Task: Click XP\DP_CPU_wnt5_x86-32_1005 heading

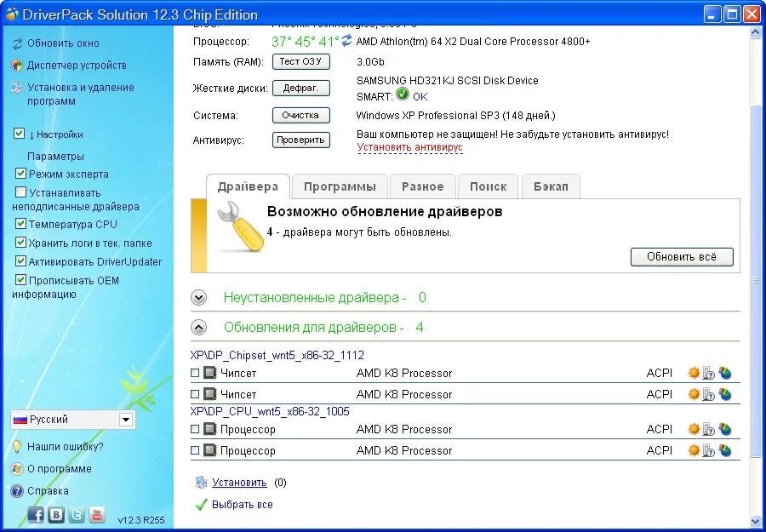Action: point(270,412)
